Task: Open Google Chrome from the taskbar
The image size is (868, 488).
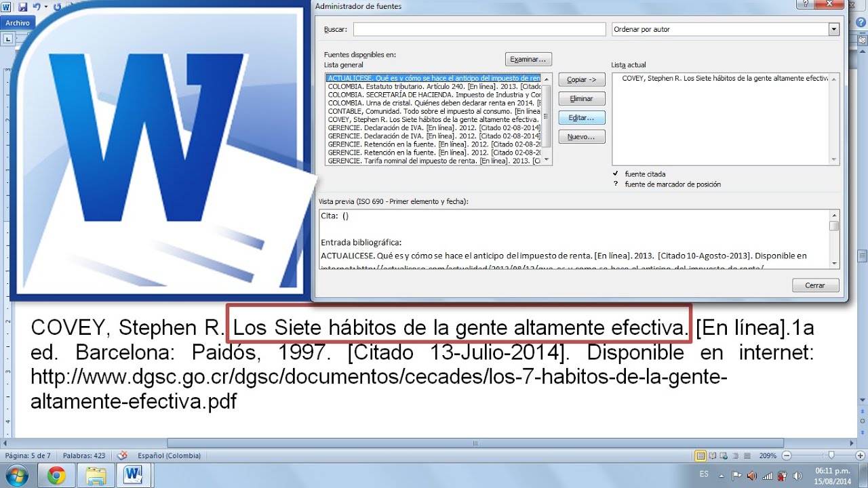Action: pos(56,475)
